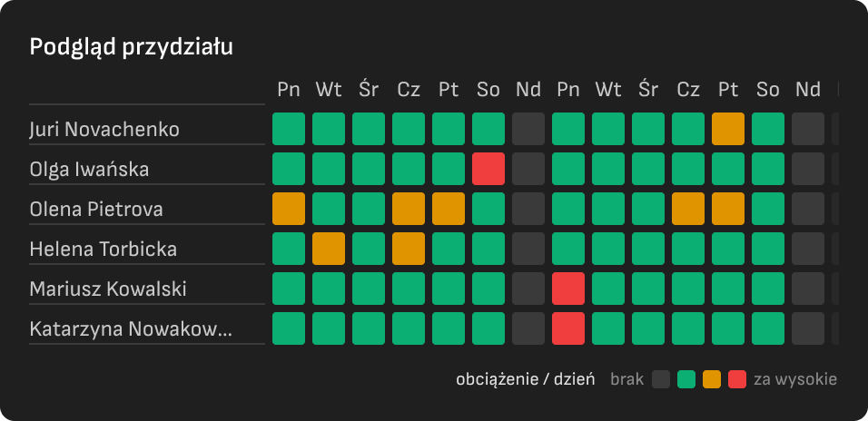
Task: Click Olena Pietrova's orange second-week Thursday cell
Action: pyautogui.click(x=688, y=209)
